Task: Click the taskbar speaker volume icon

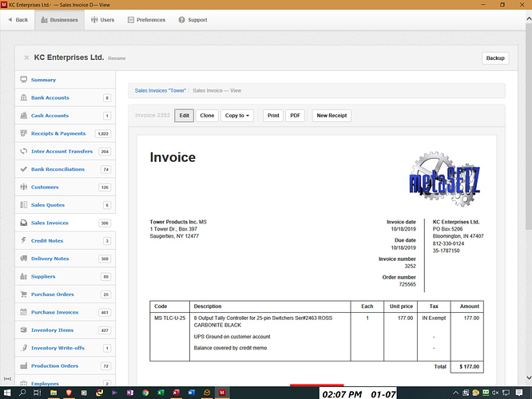Action: (x=495, y=393)
